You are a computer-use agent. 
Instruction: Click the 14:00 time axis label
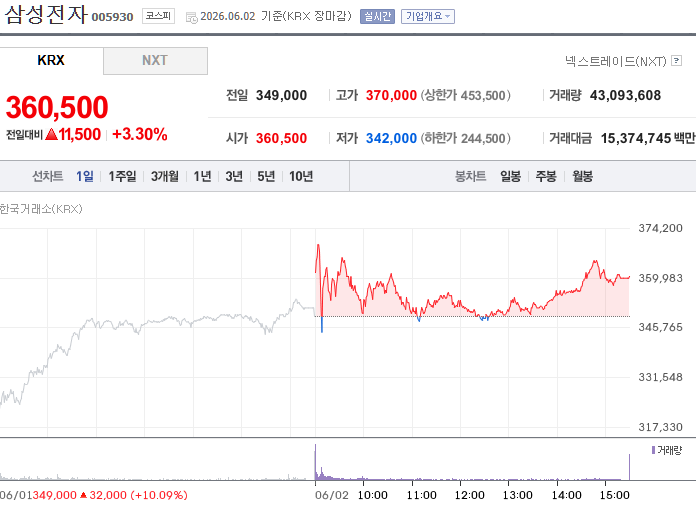(x=566, y=495)
